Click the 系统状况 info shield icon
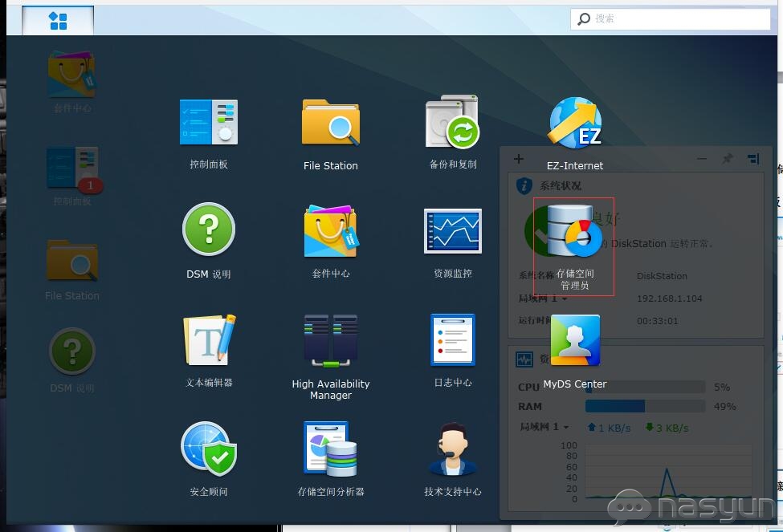The image size is (783, 532). click(524, 185)
